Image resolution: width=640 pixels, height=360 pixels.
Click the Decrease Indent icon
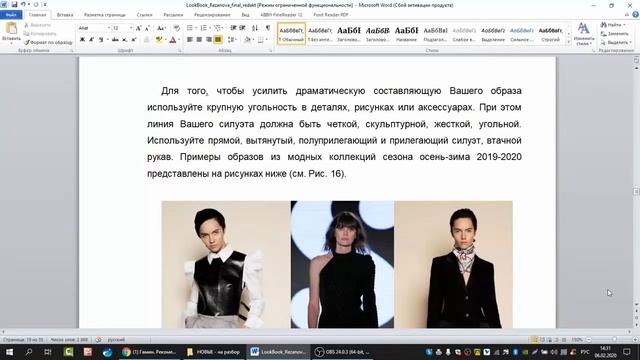233,28
